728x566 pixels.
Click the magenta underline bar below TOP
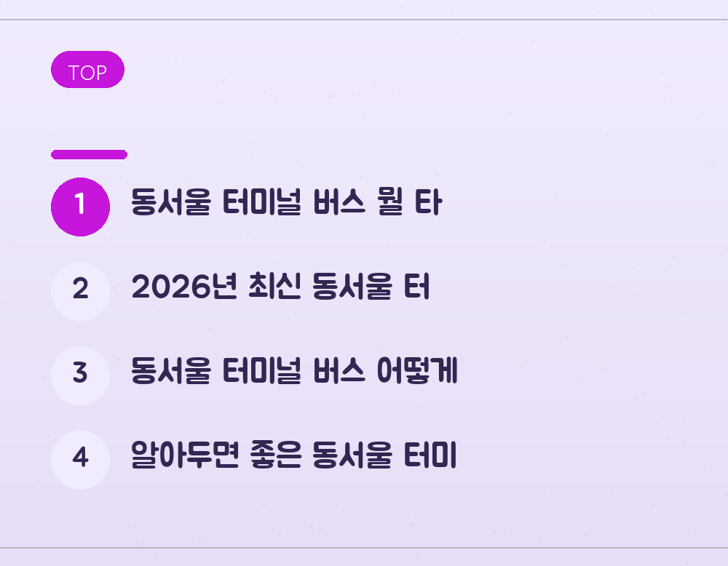(x=89, y=154)
